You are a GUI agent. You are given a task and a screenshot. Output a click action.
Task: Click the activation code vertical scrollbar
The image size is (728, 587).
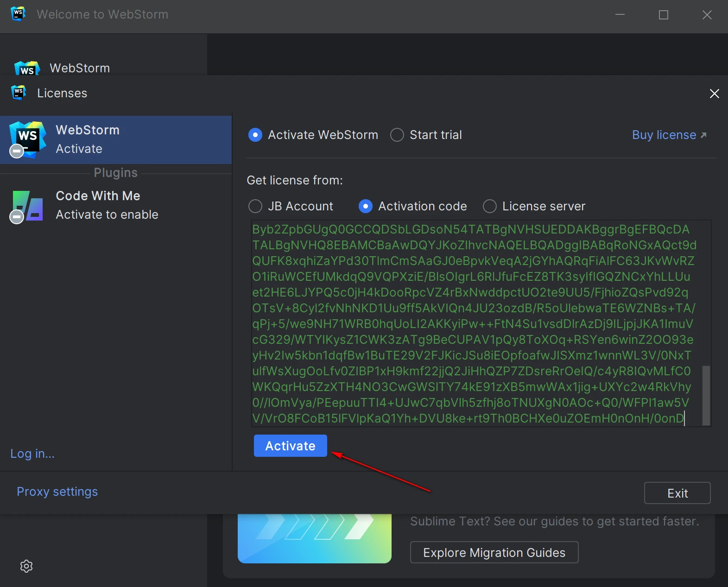706,395
